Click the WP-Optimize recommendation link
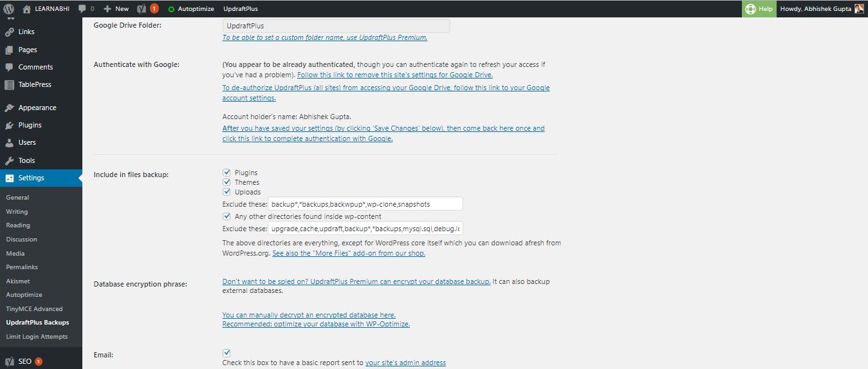Image resolution: width=868 pixels, height=369 pixels. 316,324
